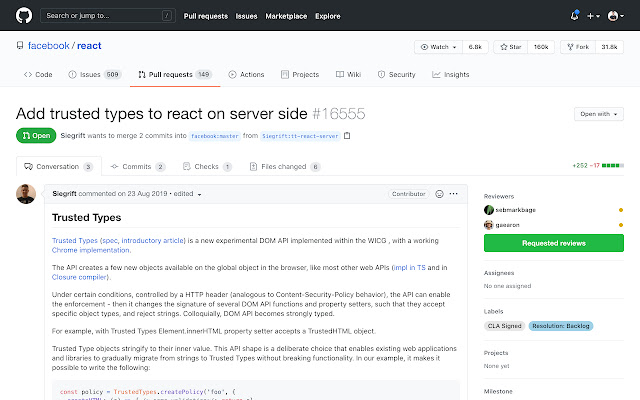Click the Contributor badge
640x400 pixels.
coord(409,194)
